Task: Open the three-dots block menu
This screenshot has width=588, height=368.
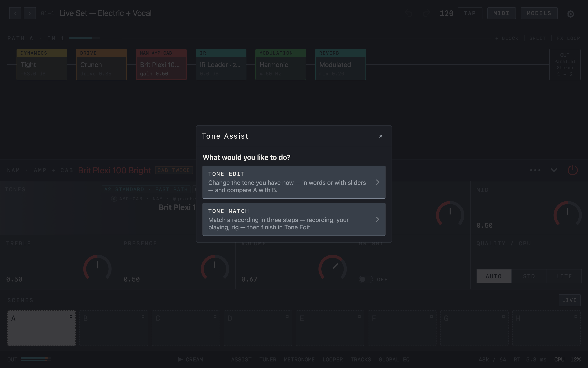Action: click(535, 170)
